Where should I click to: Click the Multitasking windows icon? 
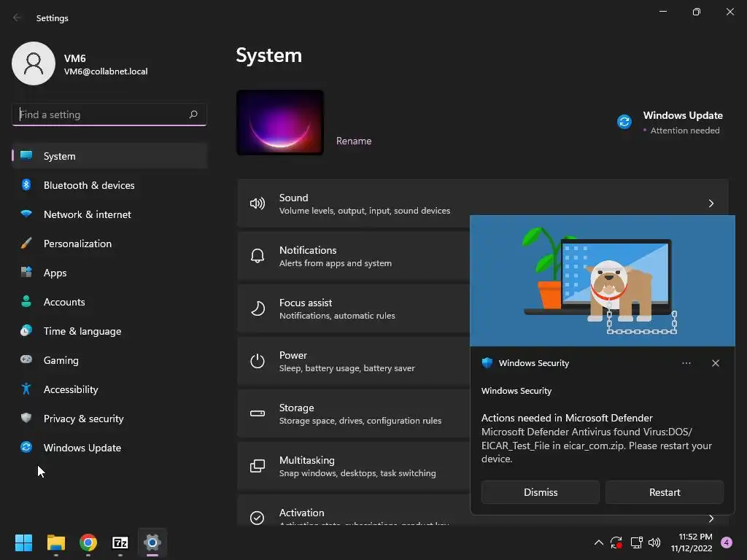(x=258, y=466)
